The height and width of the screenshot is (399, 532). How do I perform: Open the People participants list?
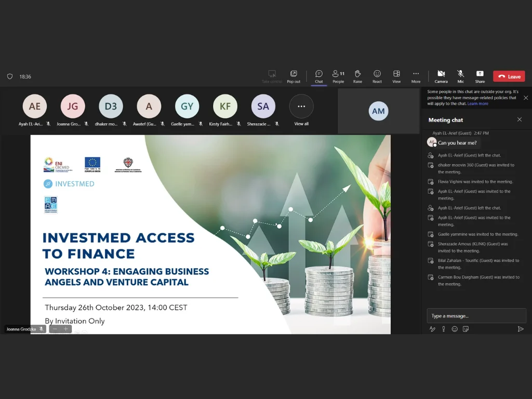[x=338, y=76]
